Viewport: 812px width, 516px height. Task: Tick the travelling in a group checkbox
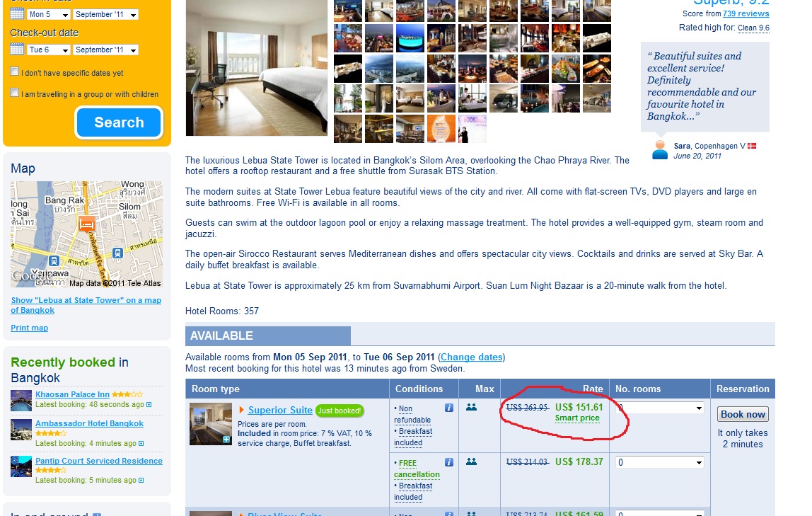(15, 93)
